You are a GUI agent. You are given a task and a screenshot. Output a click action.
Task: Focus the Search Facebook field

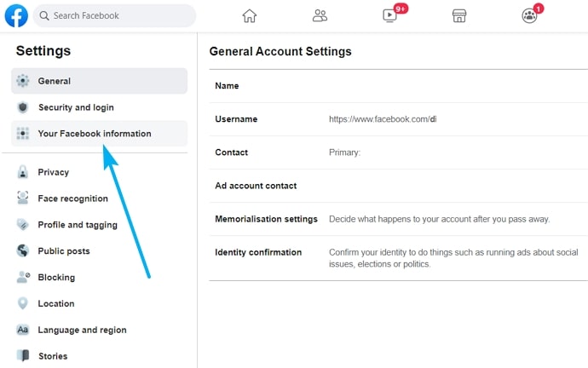[114, 15]
